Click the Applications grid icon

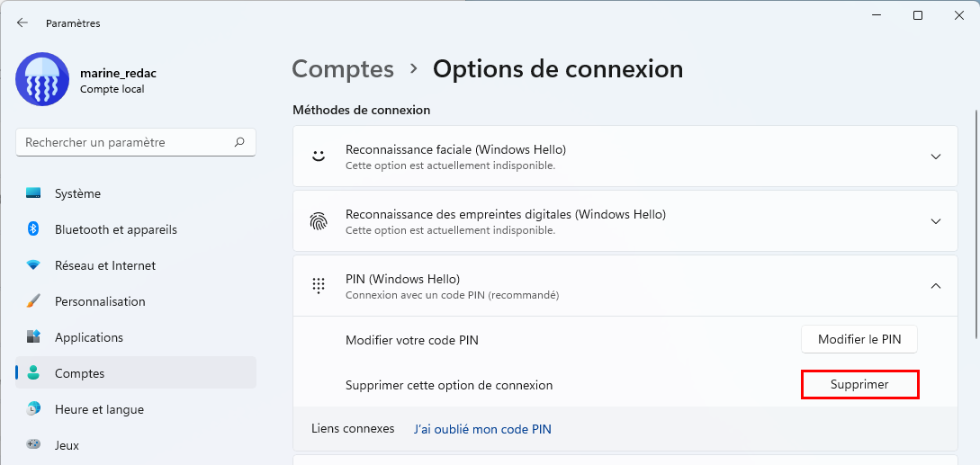[x=33, y=337]
